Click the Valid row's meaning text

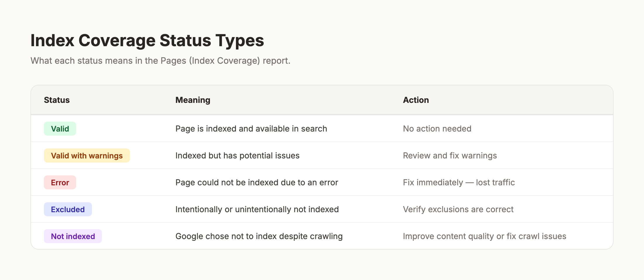(x=251, y=129)
